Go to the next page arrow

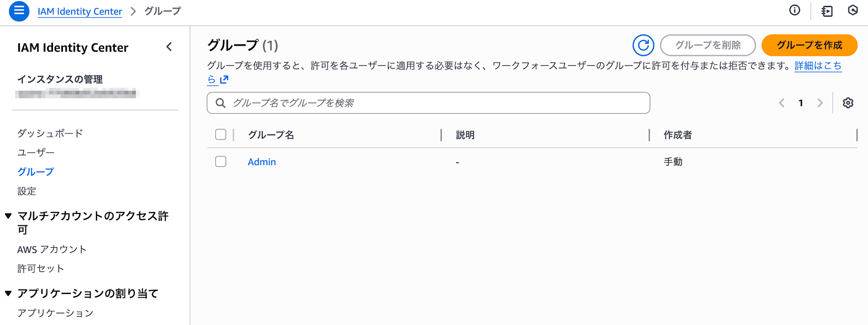pyautogui.click(x=820, y=103)
